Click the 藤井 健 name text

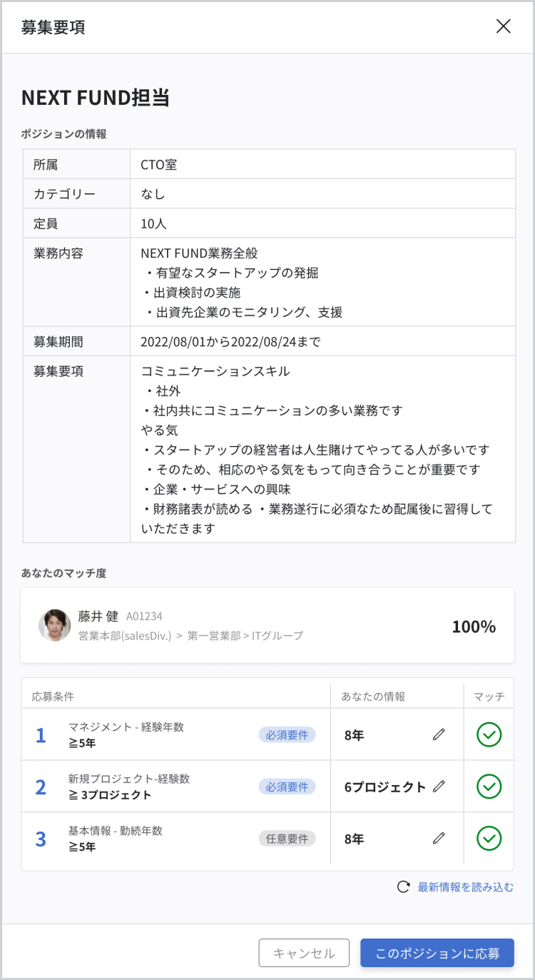98,616
